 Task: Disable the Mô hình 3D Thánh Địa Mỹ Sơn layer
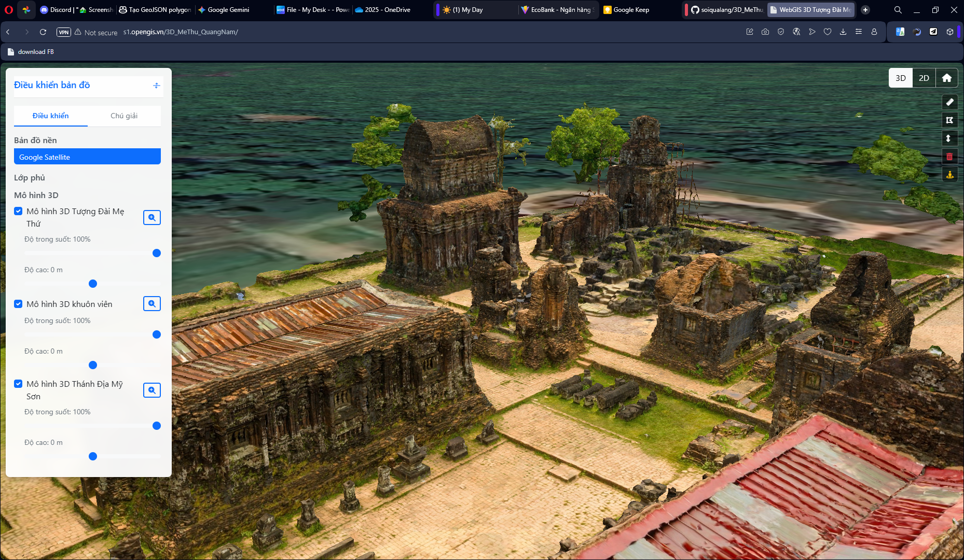point(18,384)
